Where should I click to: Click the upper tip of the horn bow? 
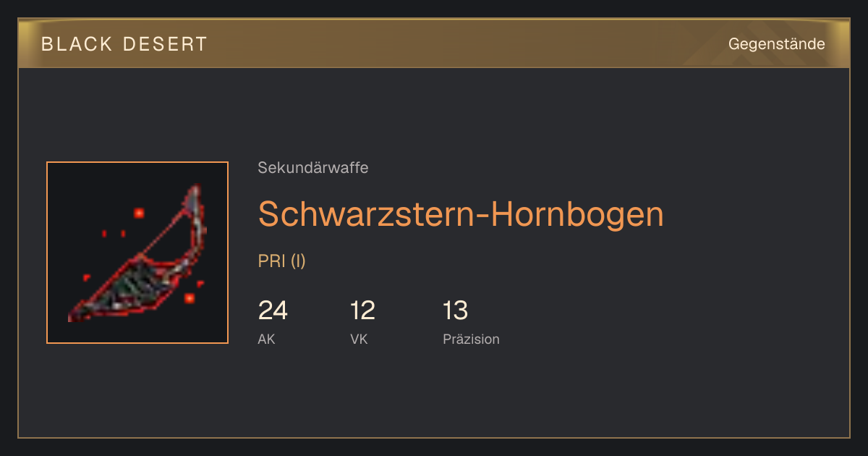click(x=195, y=192)
